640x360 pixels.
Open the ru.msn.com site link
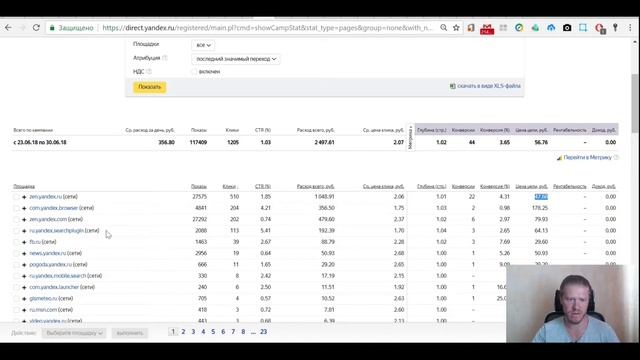pos(43,310)
